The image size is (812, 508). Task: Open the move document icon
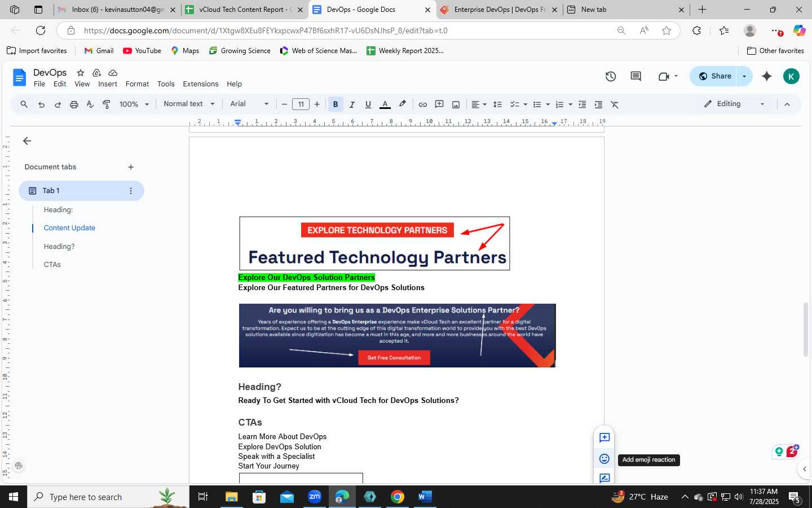[96, 73]
